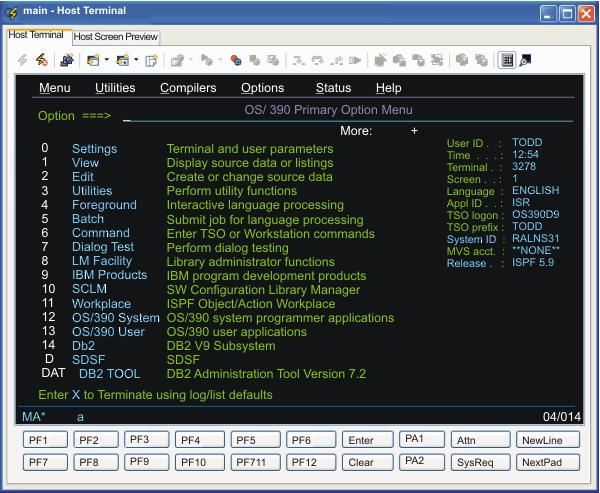This screenshot has height=493, width=600.
Task: Click the grayed connect lightning bolt icon
Action: (23, 60)
